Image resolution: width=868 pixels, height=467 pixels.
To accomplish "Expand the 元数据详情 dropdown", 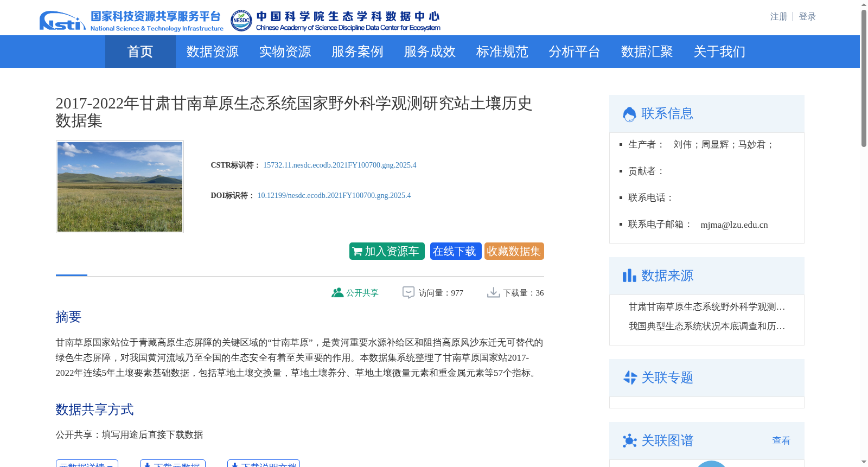I will click(87, 464).
